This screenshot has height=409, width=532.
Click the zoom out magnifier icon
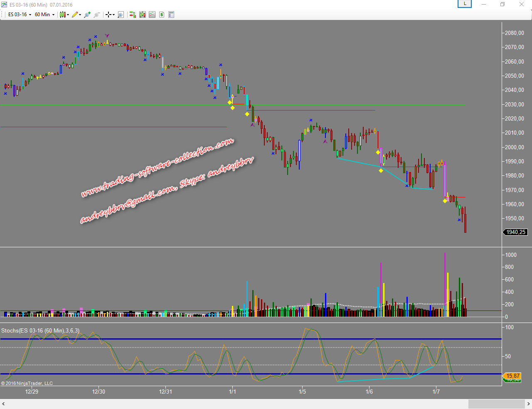coord(96,15)
